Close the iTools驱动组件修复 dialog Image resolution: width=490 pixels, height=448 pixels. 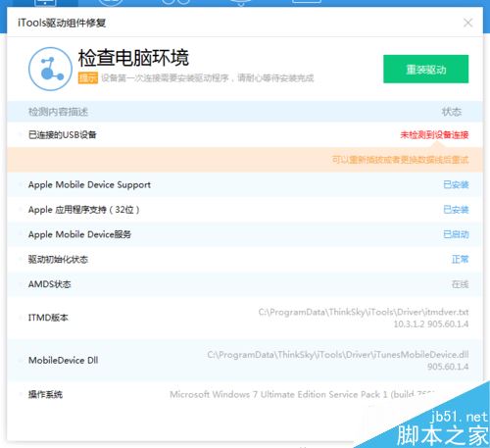pos(467,23)
